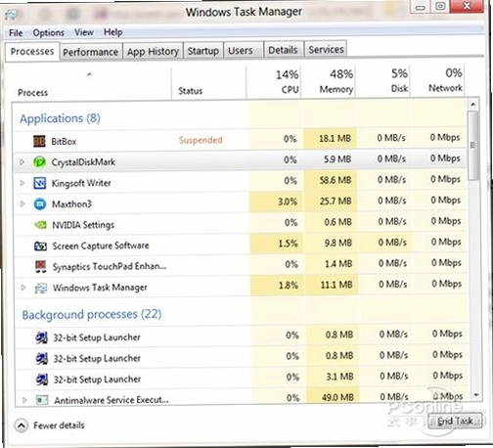Click the vertical scrollbar thumb
The width and height of the screenshot is (493, 448).
click(x=473, y=145)
